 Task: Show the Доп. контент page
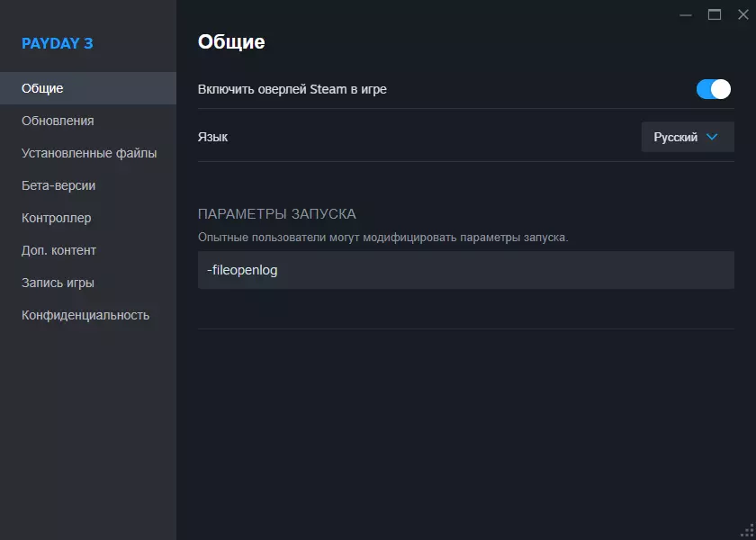58,250
